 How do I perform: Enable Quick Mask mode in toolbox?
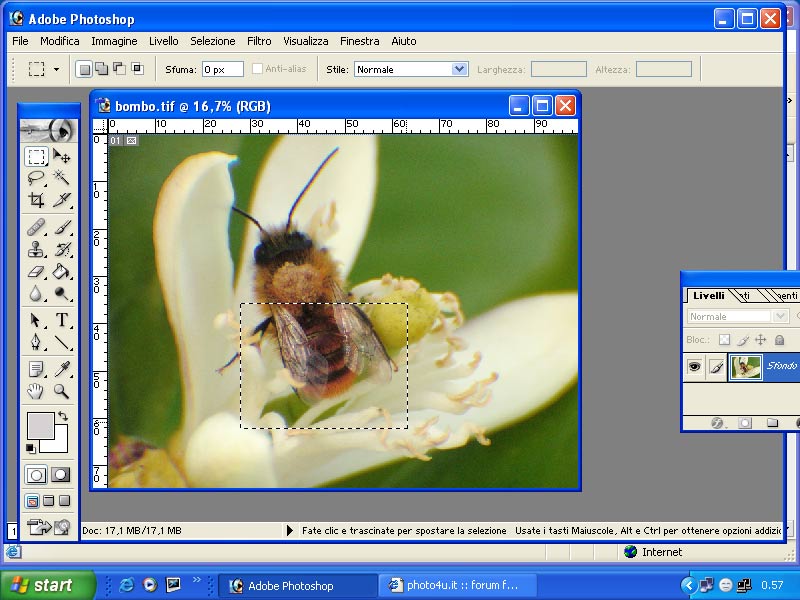pos(61,475)
